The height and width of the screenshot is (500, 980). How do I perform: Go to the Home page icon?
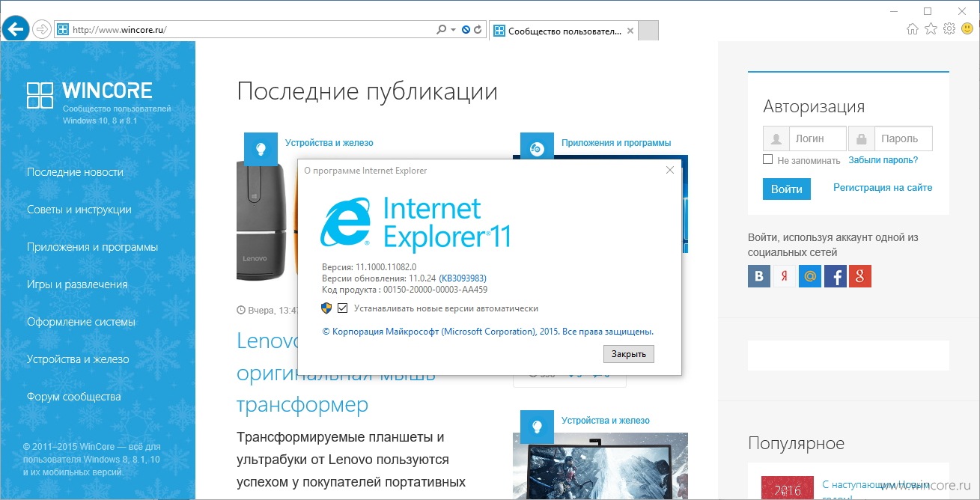(x=913, y=29)
